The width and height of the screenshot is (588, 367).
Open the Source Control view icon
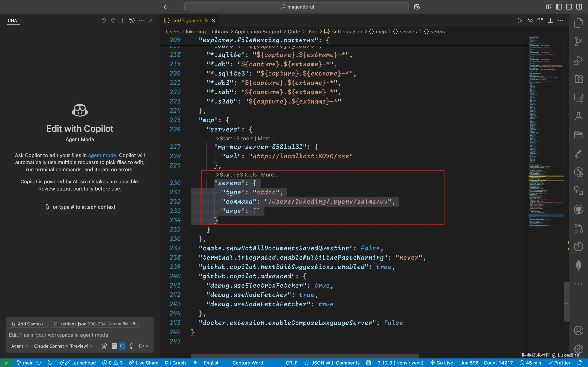(x=578, y=41)
